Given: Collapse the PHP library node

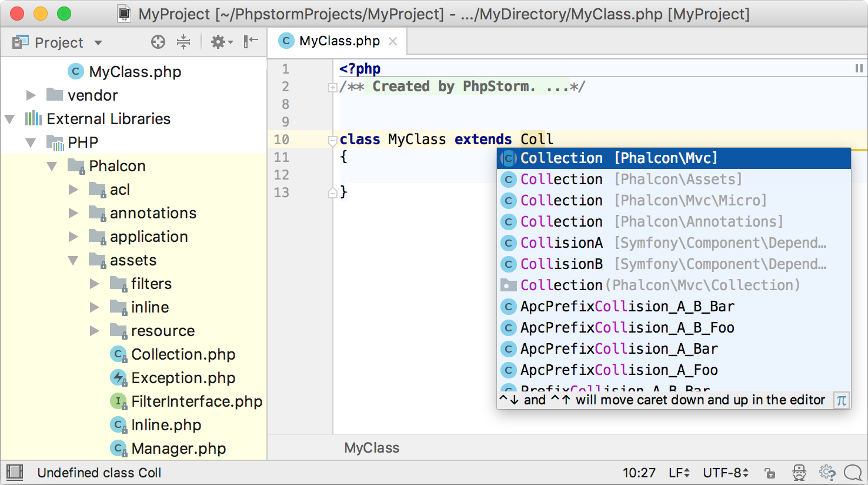Looking at the screenshot, I should [x=31, y=142].
